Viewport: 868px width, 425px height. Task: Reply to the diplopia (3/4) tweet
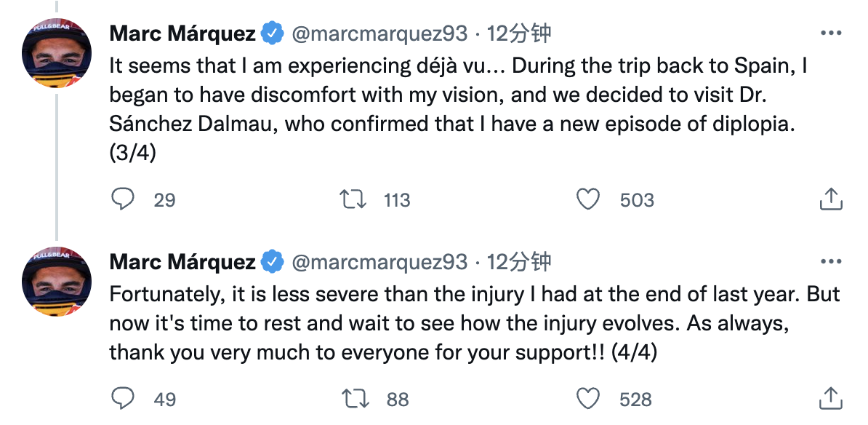123,199
